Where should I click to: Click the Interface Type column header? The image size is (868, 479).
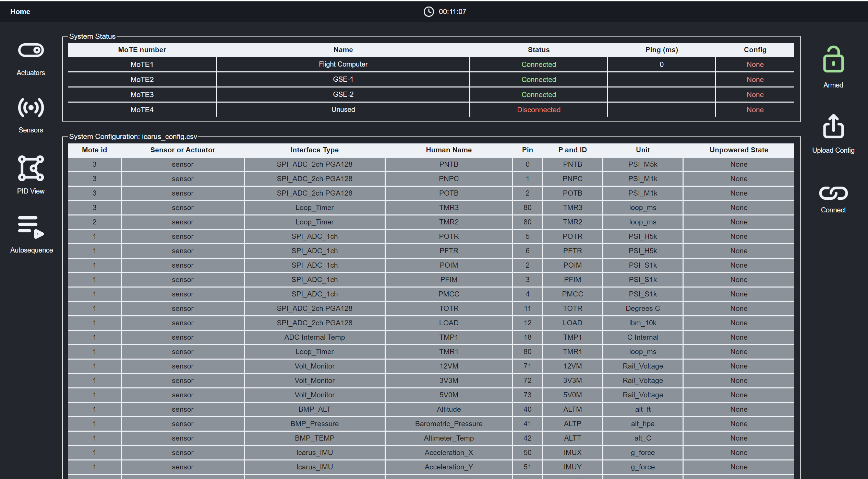(315, 150)
